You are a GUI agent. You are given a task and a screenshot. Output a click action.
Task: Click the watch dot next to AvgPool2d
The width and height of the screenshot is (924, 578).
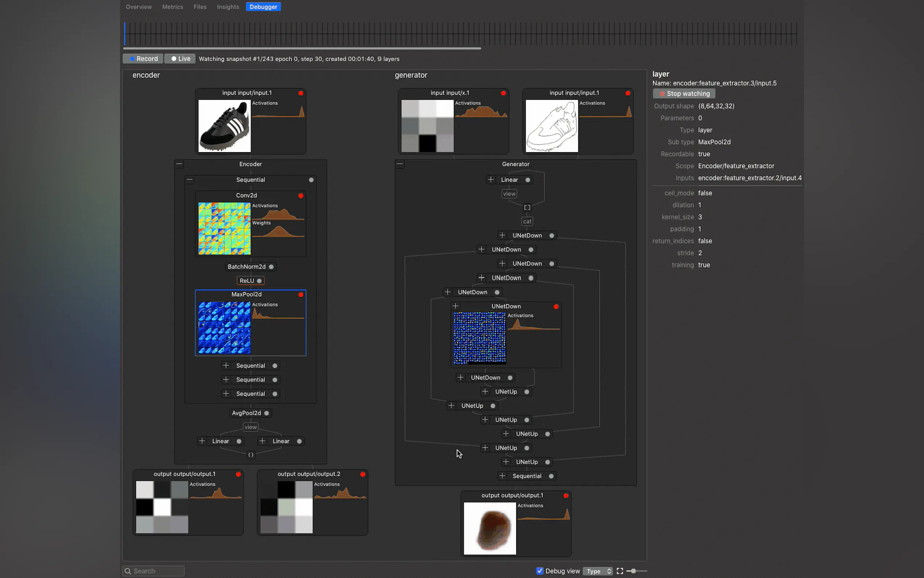267,413
